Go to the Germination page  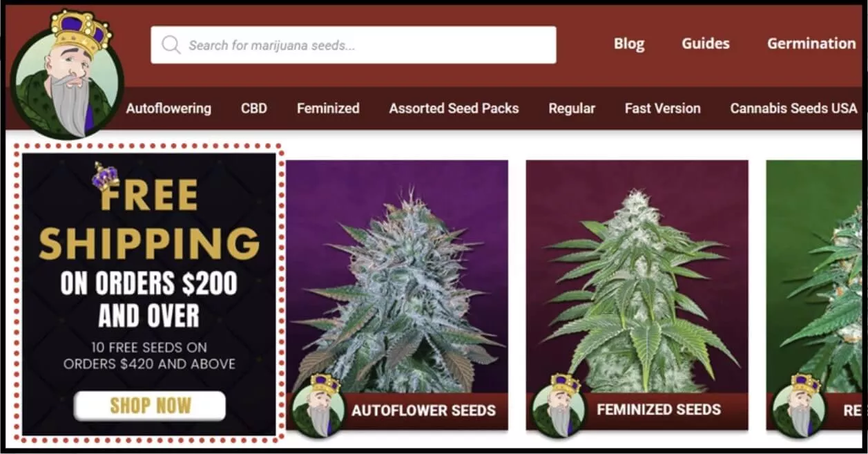pos(811,44)
